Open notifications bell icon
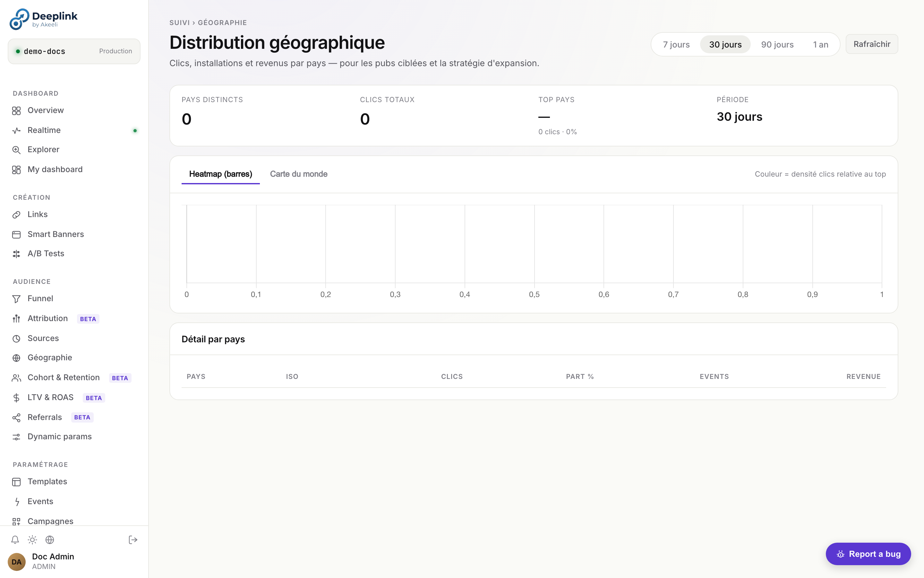This screenshot has height=578, width=924. point(15,540)
